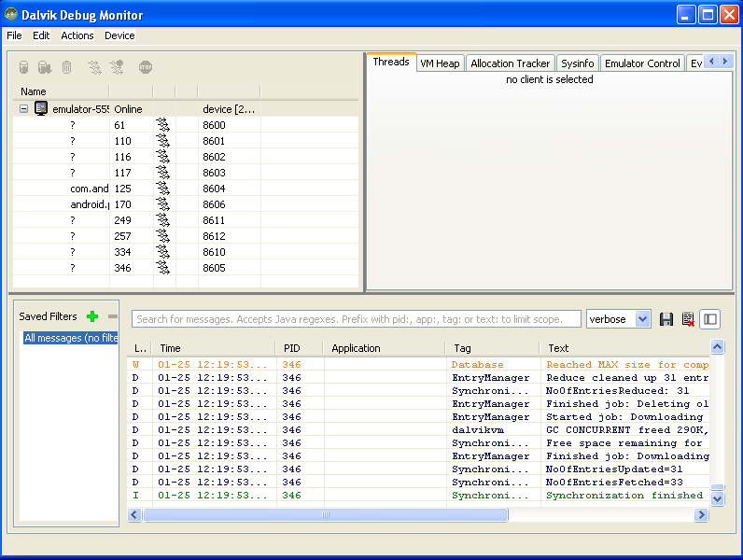Image resolution: width=743 pixels, height=560 pixels.
Task: Click debug icon for process 257
Action: pos(163,236)
